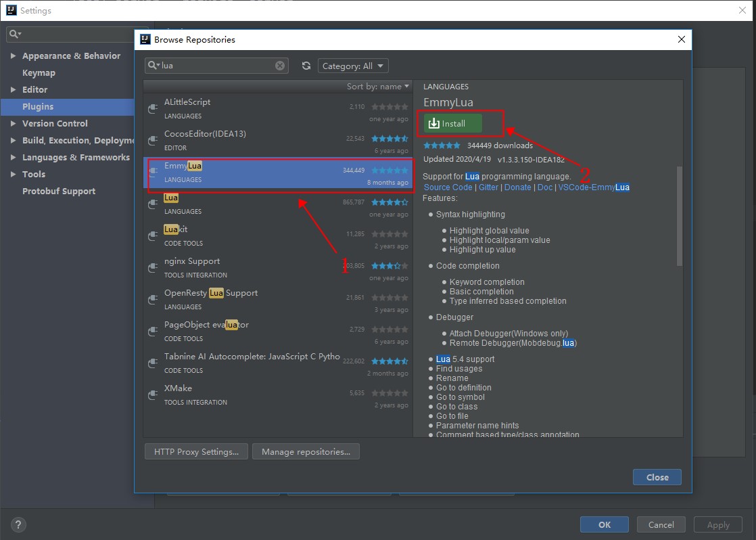This screenshot has height=540, width=756.
Task: Select the EmmyLua plugin row
Action: tap(278, 173)
